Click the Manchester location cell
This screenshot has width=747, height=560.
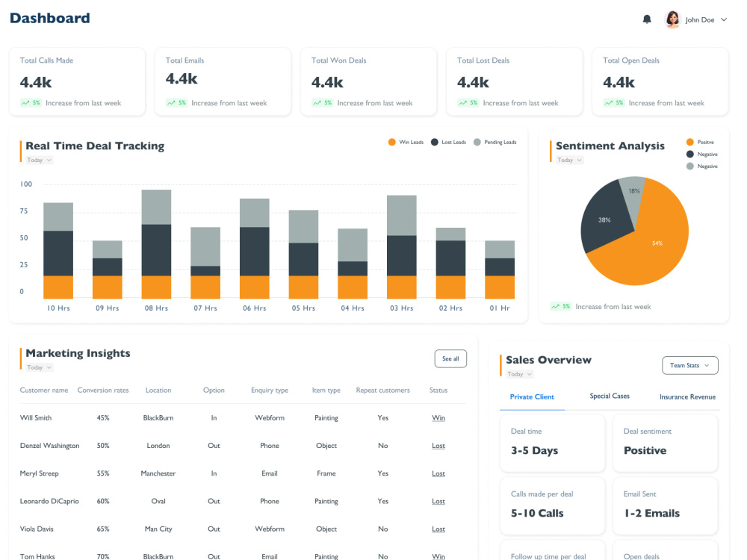(x=158, y=473)
